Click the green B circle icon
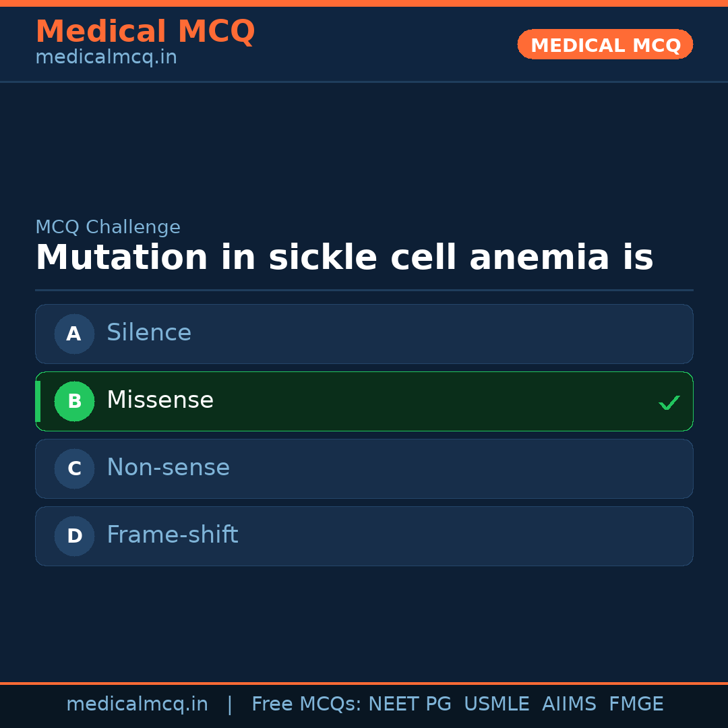This screenshot has width=728, height=728. 74,401
